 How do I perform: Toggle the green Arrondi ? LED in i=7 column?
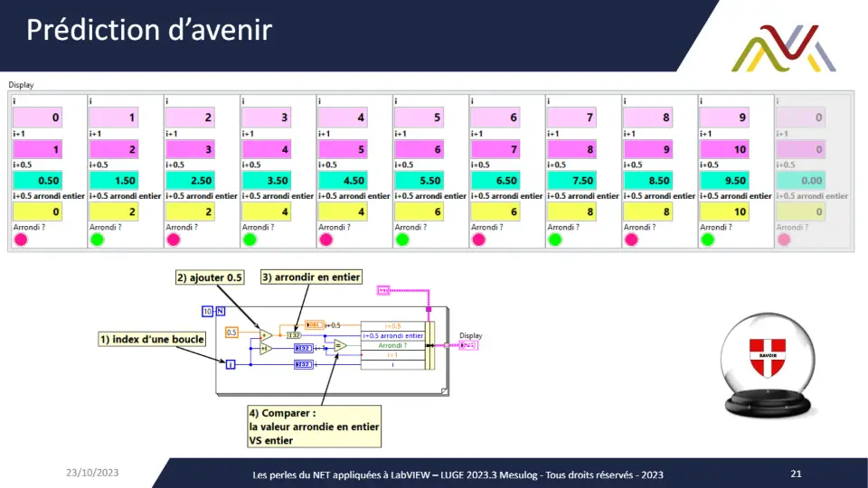coord(555,239)
